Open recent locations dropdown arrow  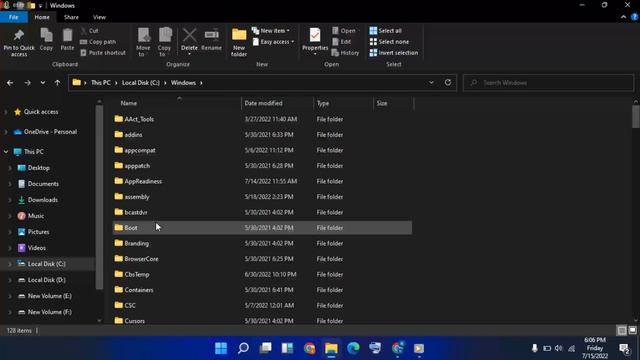42,83
